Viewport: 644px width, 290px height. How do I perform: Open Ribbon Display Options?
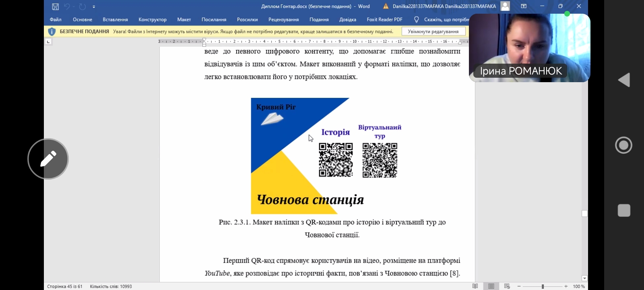coord(524,6)
